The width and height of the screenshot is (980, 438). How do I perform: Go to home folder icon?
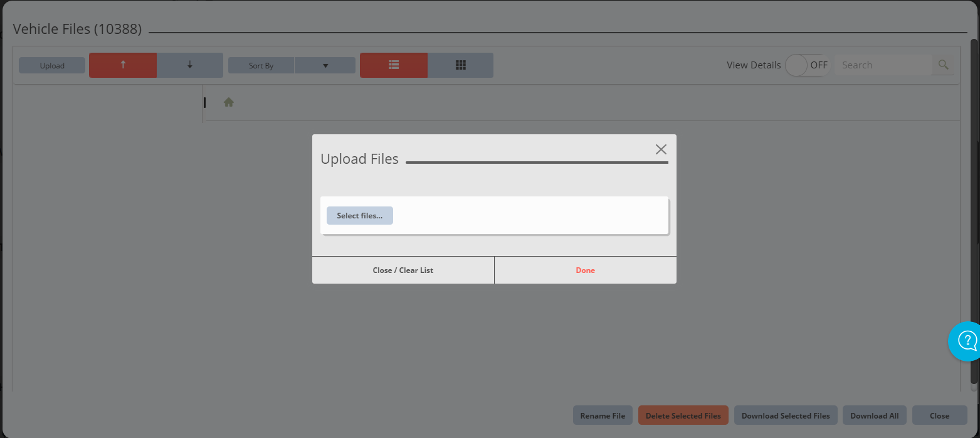tap(229, 102)
